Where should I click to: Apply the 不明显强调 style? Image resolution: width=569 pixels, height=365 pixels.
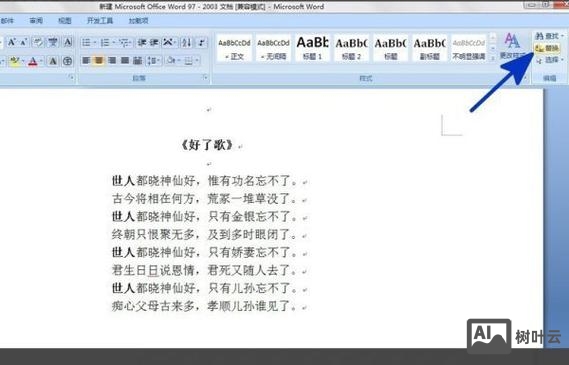tap(468, 48)
